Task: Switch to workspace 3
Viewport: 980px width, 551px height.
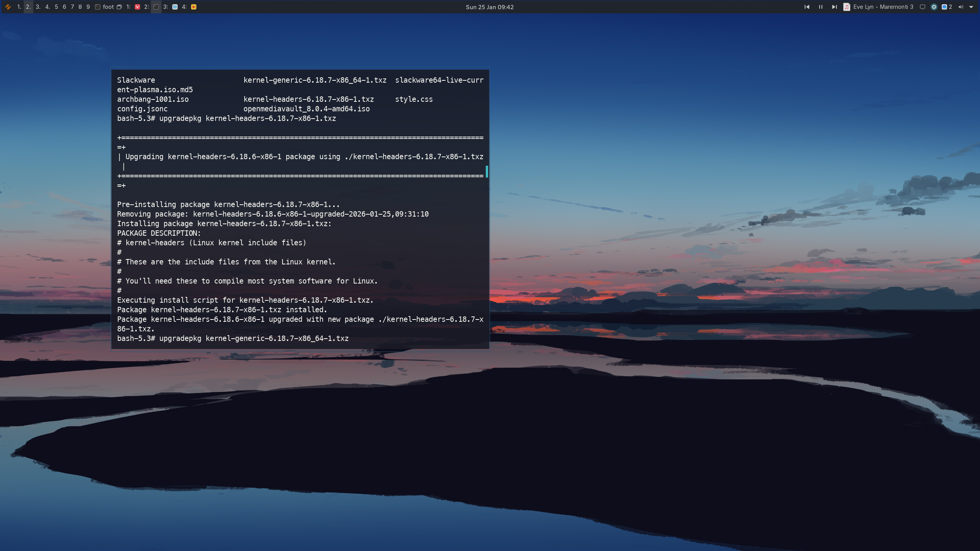Action: 38,7
